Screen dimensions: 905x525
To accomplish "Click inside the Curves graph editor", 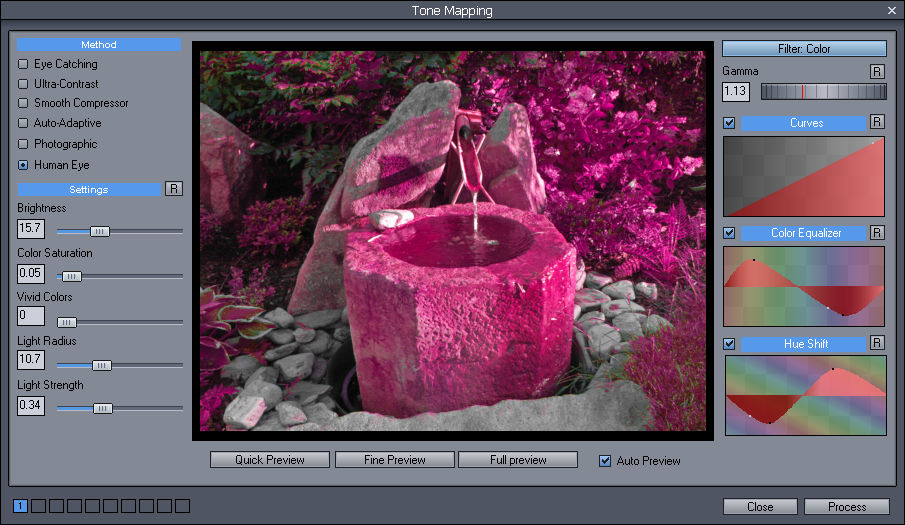I will (x=804, y=177).
